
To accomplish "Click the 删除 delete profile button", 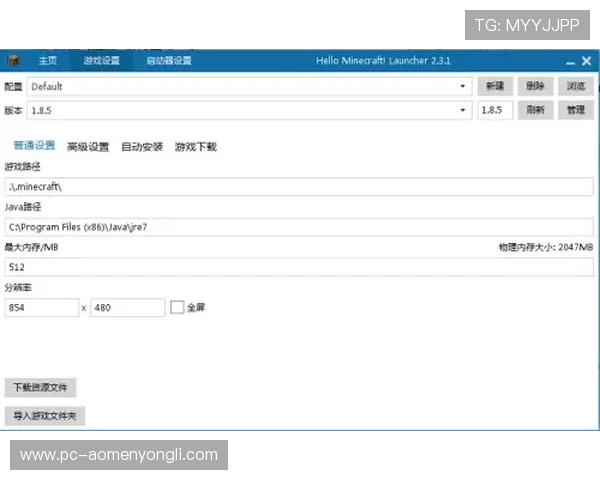I will pos(535,86).
